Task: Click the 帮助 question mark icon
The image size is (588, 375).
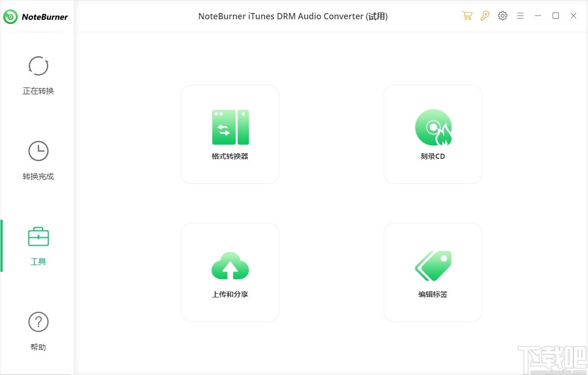Action: [38, 322]
